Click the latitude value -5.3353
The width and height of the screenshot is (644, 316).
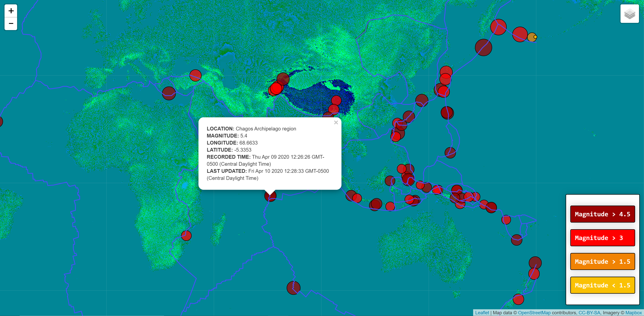(x=243, y=150)
